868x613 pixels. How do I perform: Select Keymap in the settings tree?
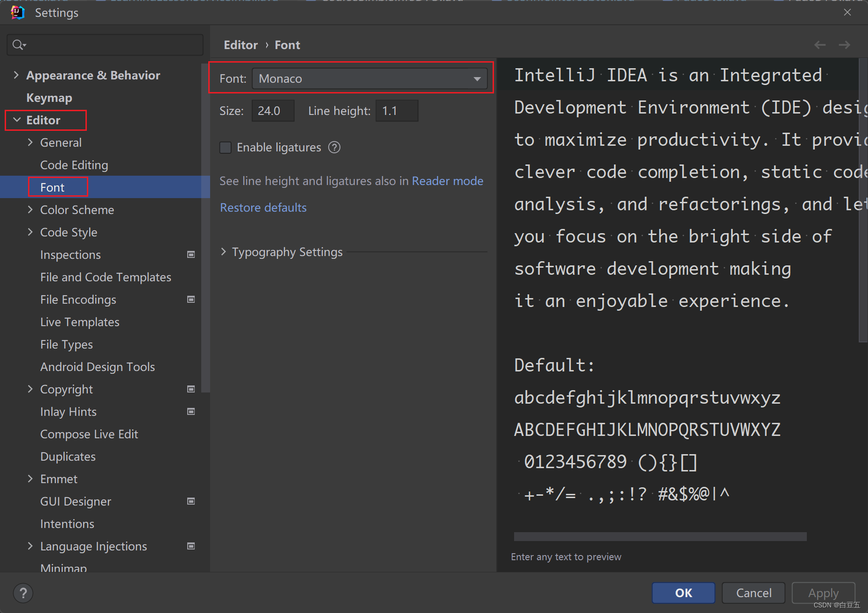click(49, 98)
